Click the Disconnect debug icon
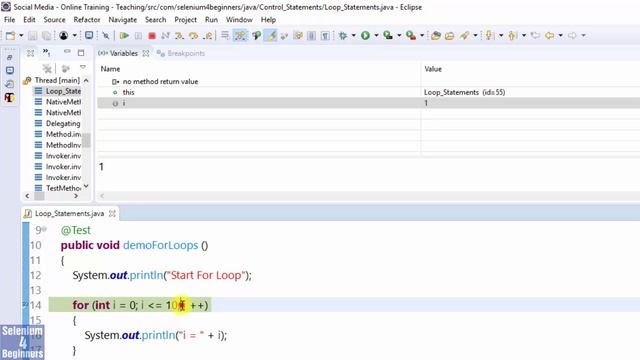640x360 pixels. click(x=165, y=36)
